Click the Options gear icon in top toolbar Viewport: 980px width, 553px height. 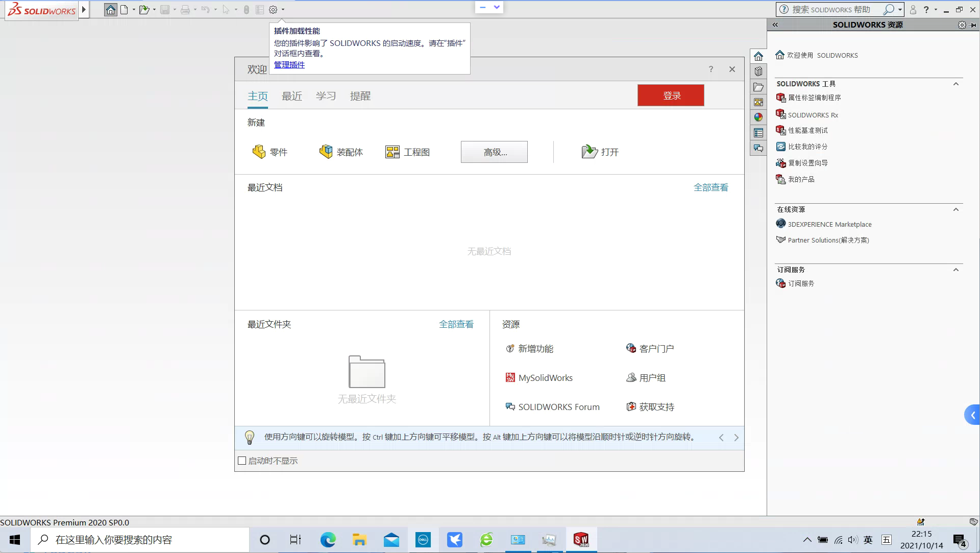point(273,10)
